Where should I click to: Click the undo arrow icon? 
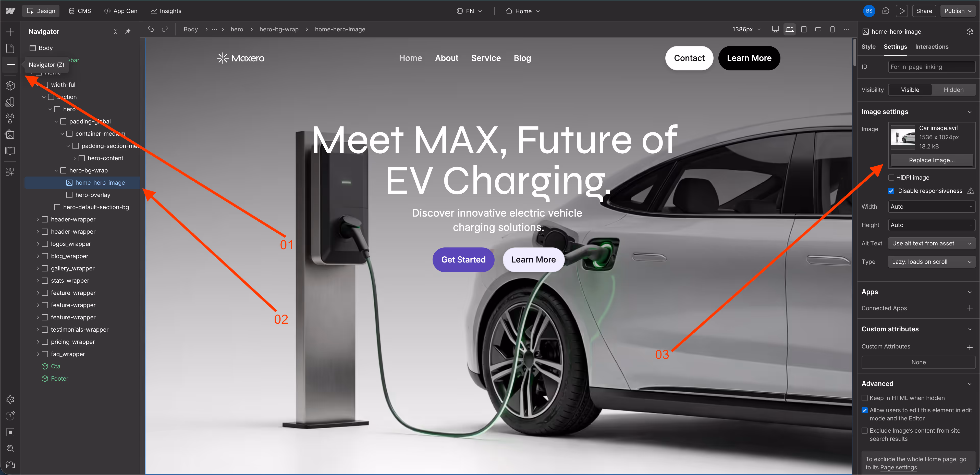[x=151, y=29]
